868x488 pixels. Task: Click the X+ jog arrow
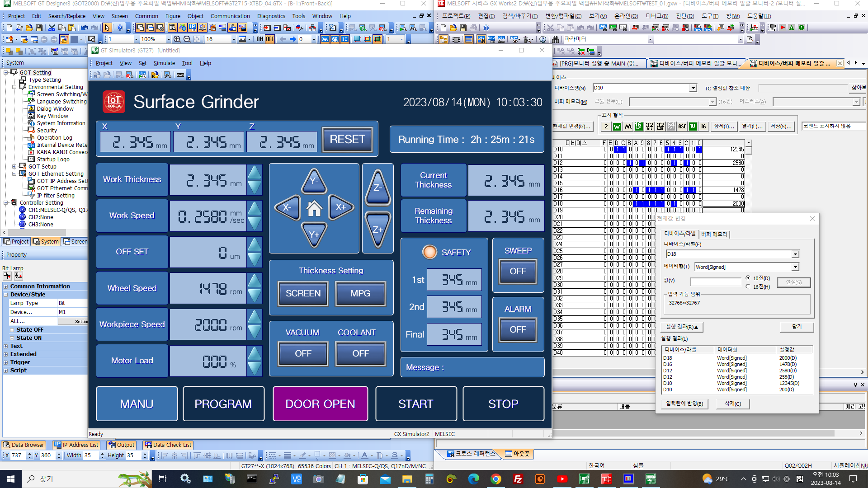(x=340, y=207)
